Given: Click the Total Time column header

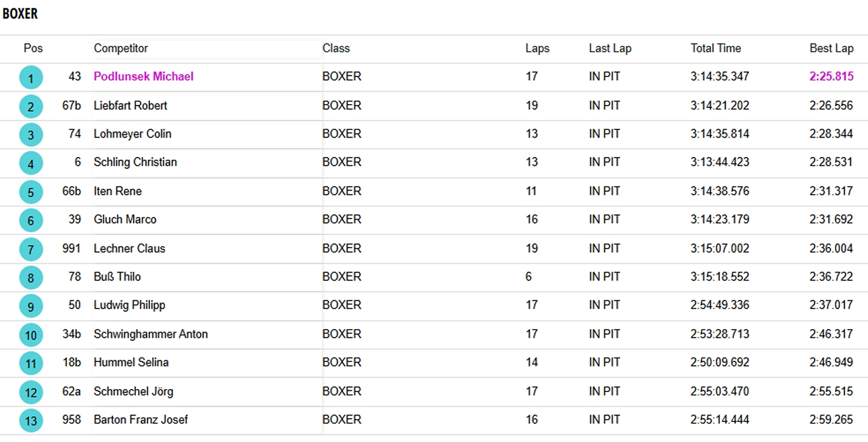Looking at the screenshot, I should 716,48.
